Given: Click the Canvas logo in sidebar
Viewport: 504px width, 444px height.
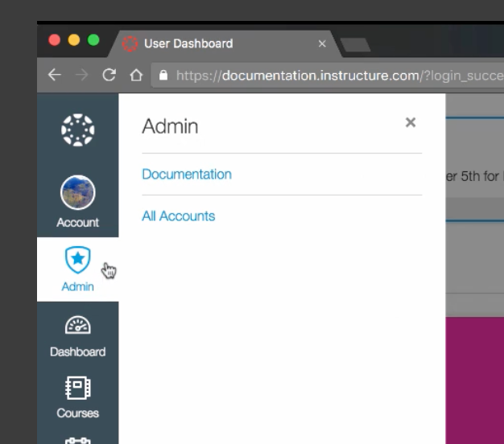Looking at the screenshot, I should [78, 130].
